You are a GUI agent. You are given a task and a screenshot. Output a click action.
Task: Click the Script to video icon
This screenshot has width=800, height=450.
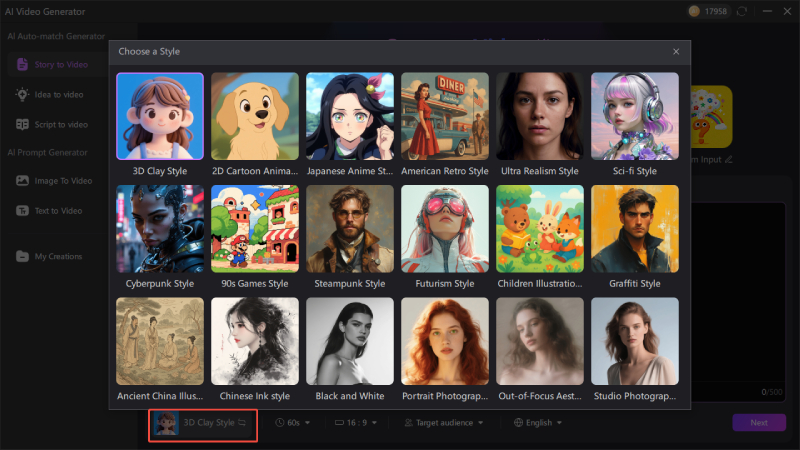click(22, 124)
